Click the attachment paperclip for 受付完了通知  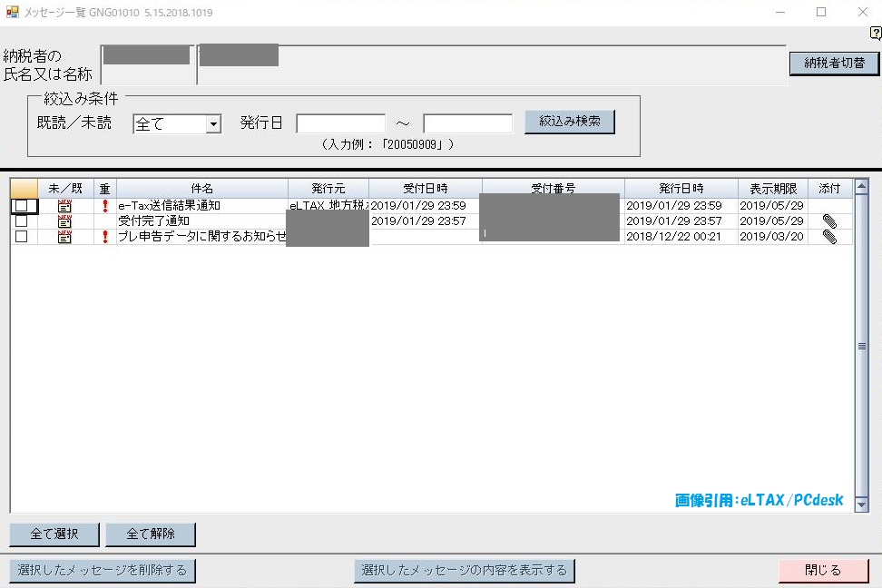pyautogui.click(x=829, y=221)
